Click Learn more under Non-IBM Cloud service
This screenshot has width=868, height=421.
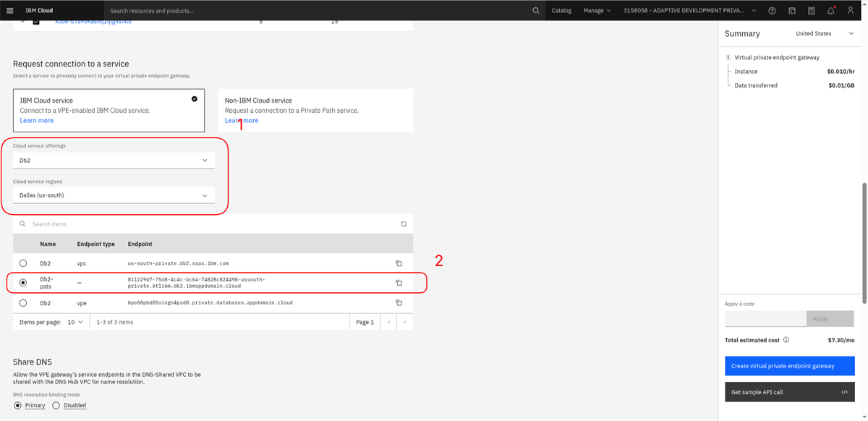coord(242,121)
